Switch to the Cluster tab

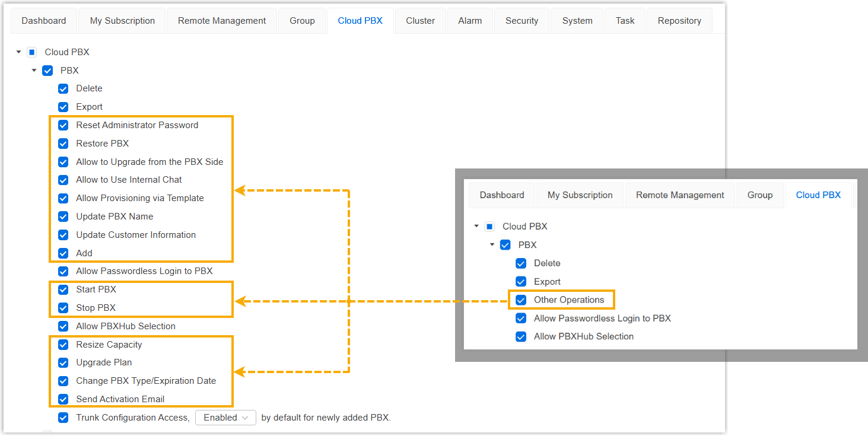[420, 21]
